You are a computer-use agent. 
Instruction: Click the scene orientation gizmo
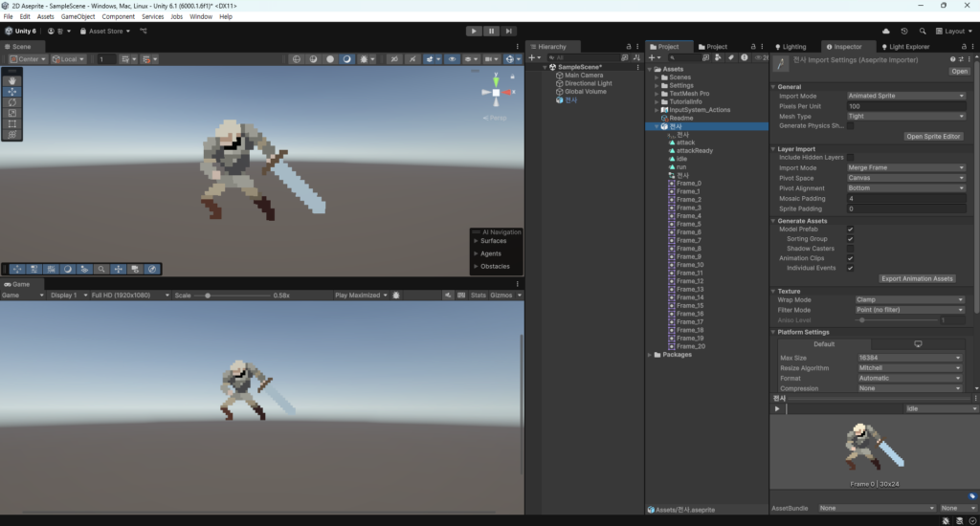tap(497, 93)
